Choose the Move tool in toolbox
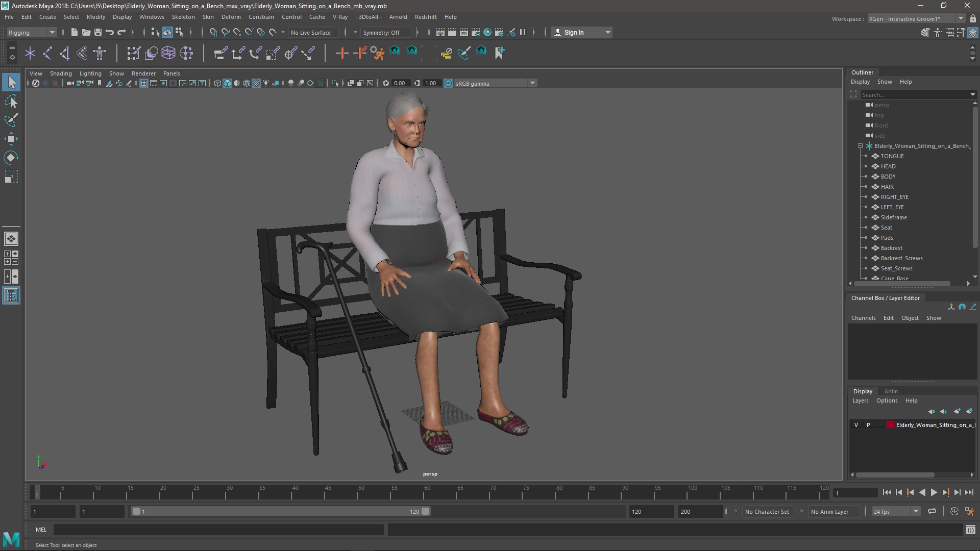The width and height of the screenshot is (980, 551). (11, 139)
